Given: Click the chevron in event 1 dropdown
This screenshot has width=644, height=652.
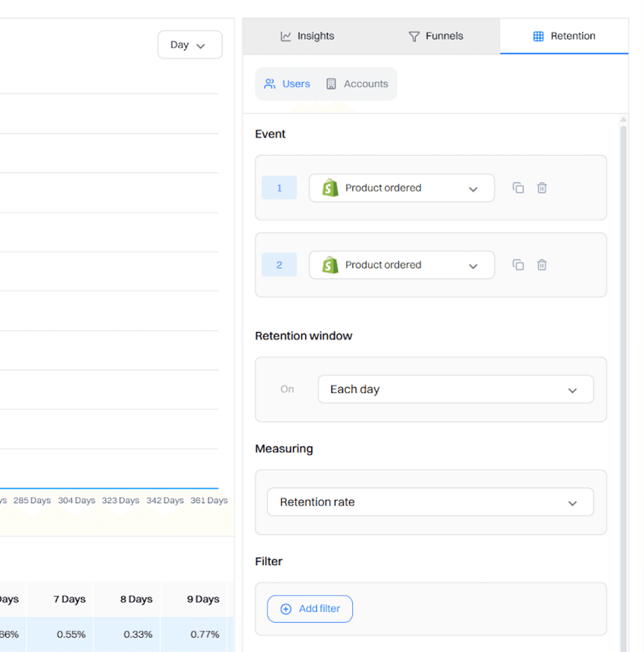Looking at the screenshot, I should tap(473, 189).
